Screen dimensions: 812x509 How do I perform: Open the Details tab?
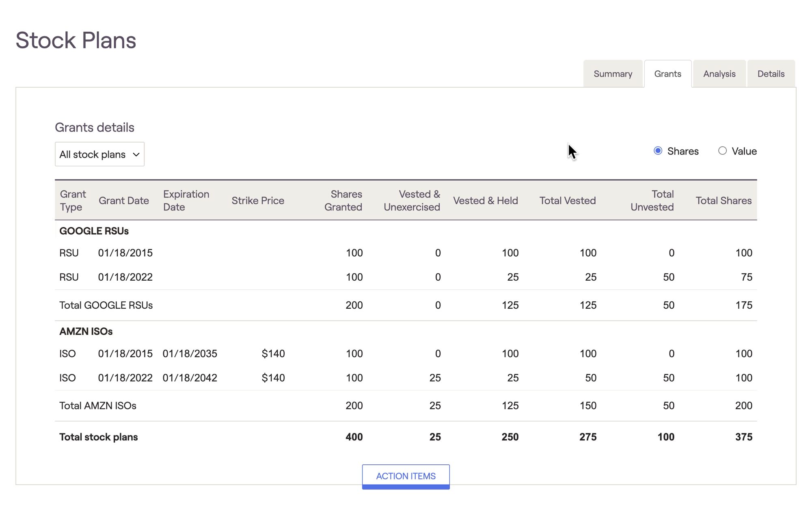point(771,74)
